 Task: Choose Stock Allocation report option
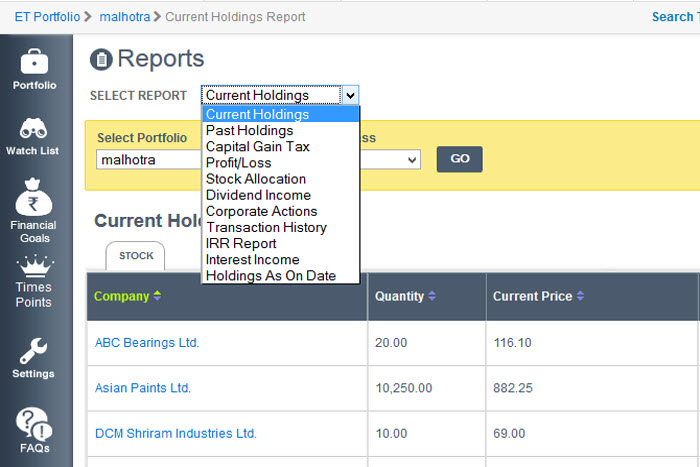tap(281, 179)
